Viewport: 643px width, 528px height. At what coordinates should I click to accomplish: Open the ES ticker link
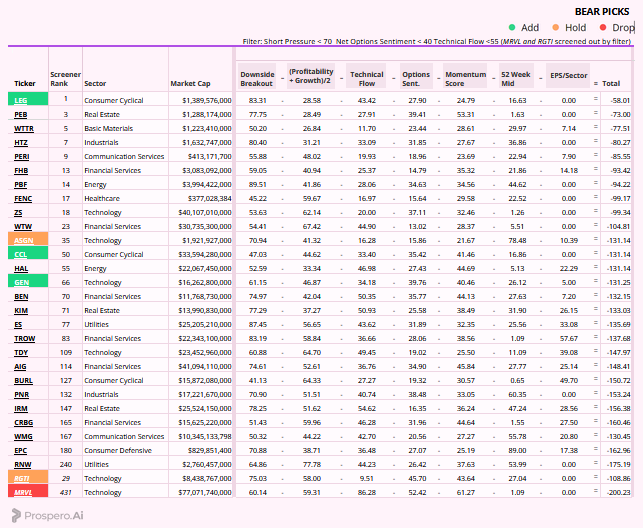(18, 324)
